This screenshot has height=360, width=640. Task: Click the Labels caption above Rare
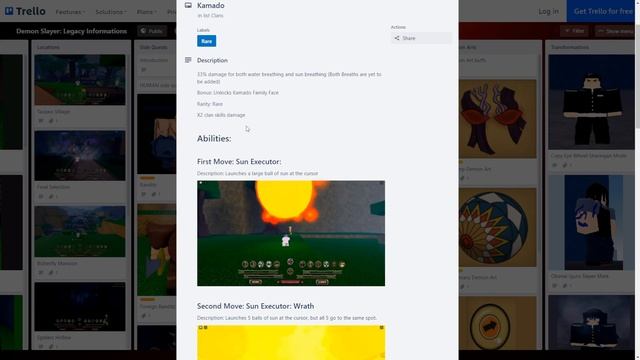tap(203, 30)
